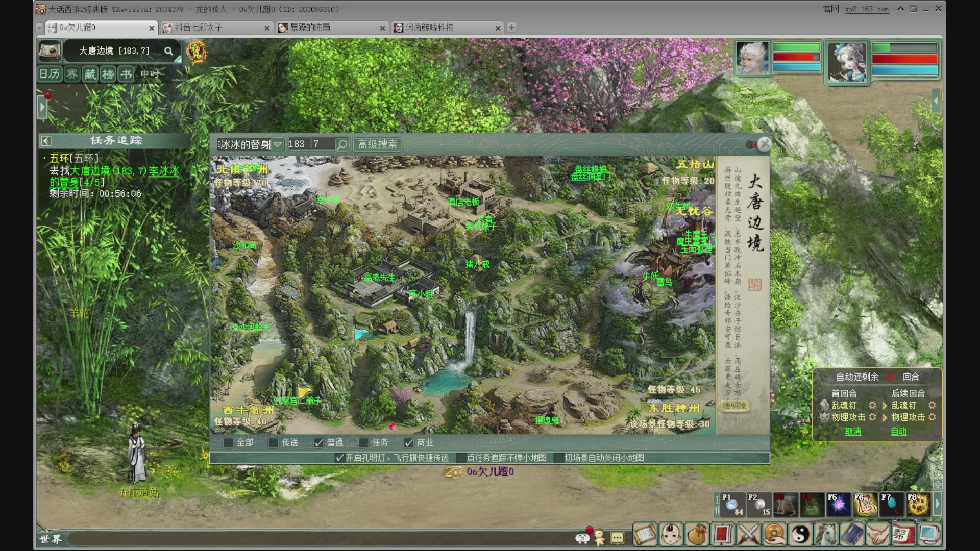This screenshot has width=980, height=551.
Task: Expand the right edge side panel arrow
Action: click(x=936, y=101)
